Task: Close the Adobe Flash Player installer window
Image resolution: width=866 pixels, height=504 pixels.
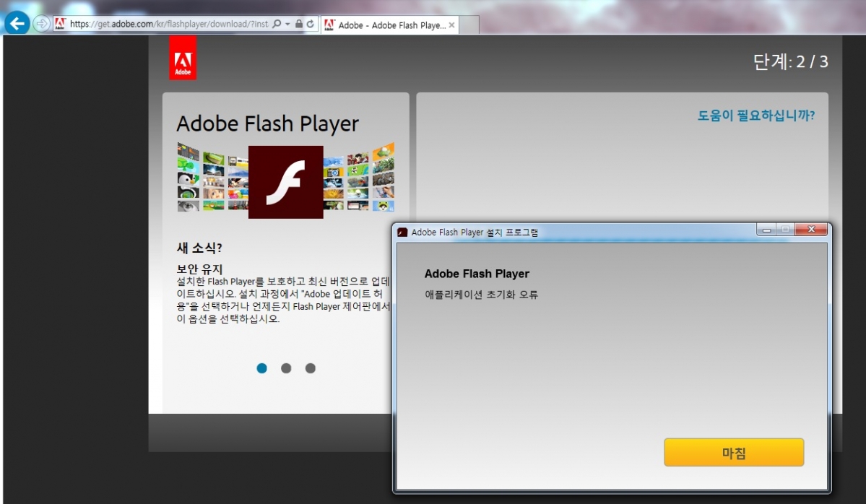Action: pyautogui.click(x=811, y=230)
